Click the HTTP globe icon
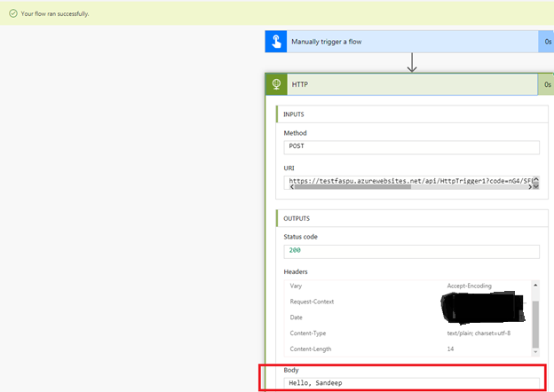This screenshot has height=392, width=554. point(276,84)
